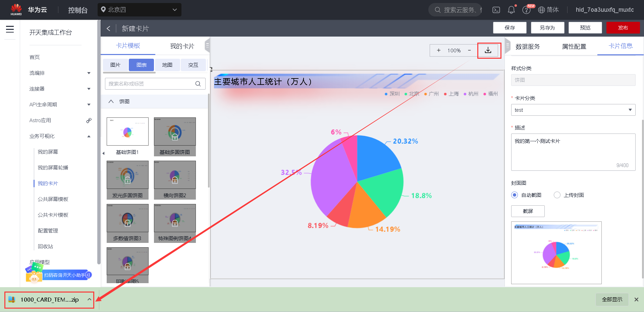Collapse the right properties panel handle

(x=507, y=45)
